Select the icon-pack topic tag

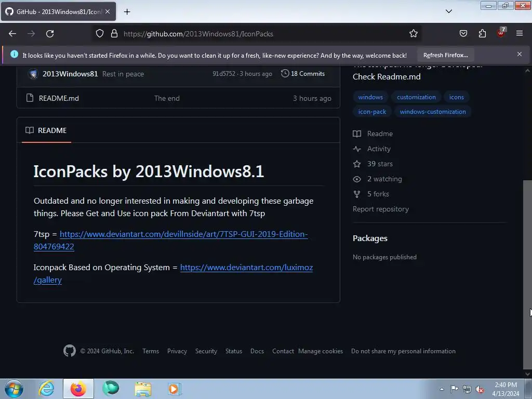[372, 112]
